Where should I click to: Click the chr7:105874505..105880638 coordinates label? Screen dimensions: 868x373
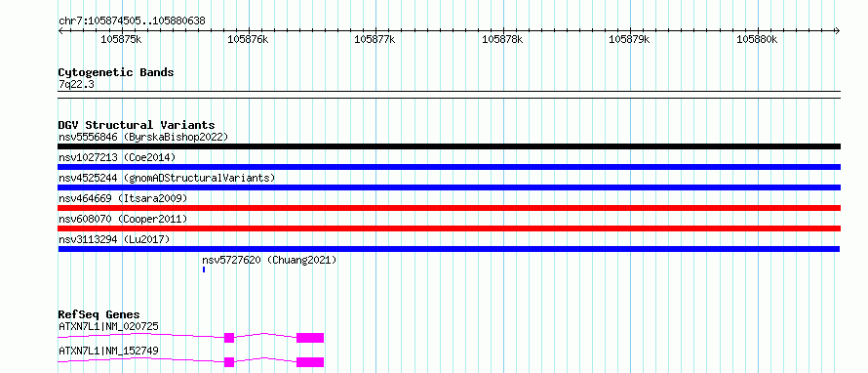click(x=132, y=21)
